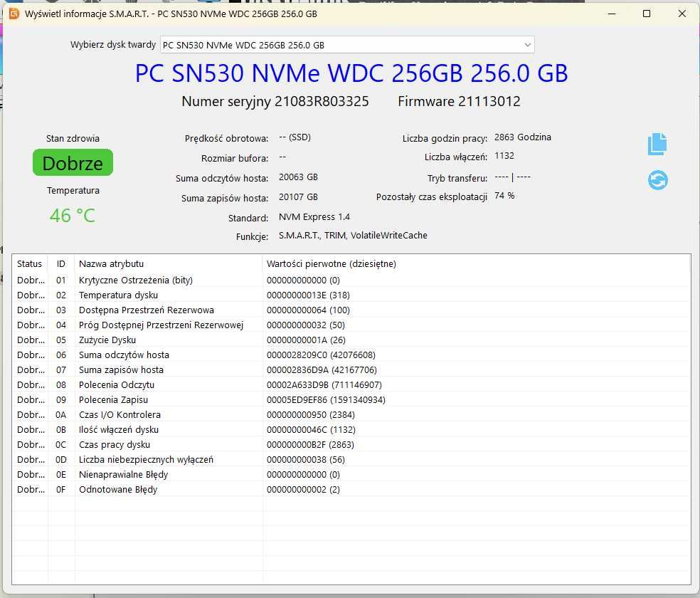Click the value 00005ED9EF86 (1591340934)

point(326,399)
